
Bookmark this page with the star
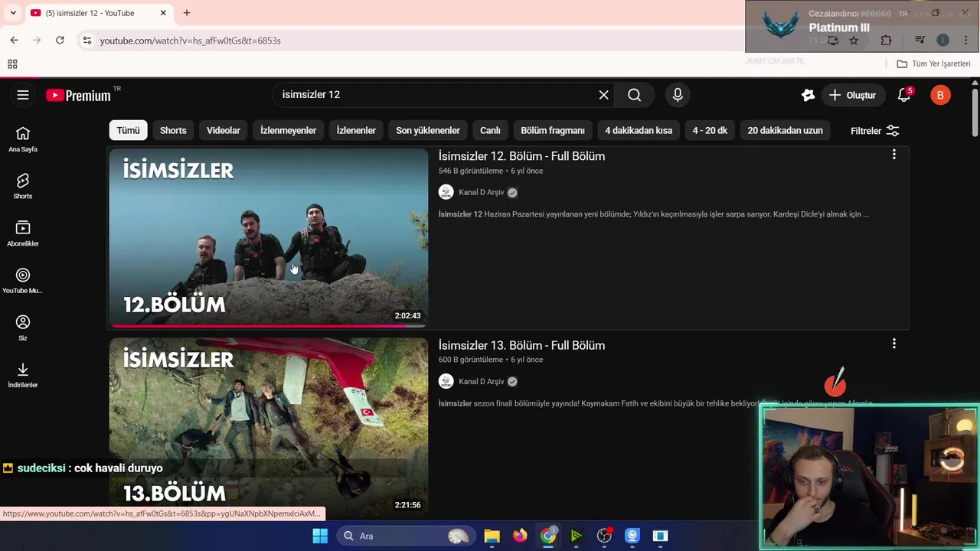[x=854, y=41]
